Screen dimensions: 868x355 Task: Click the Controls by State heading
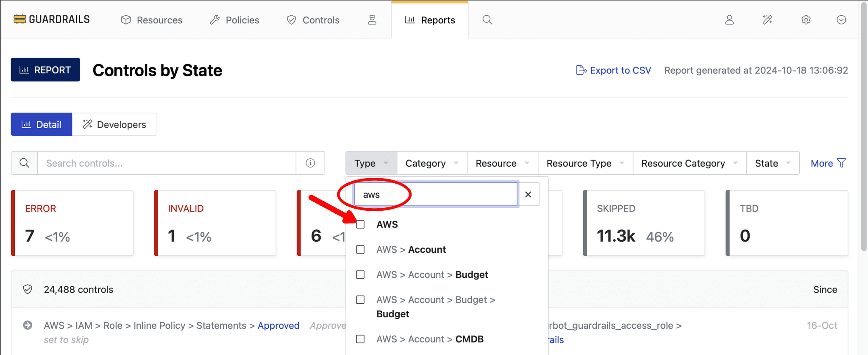[157, 70]
